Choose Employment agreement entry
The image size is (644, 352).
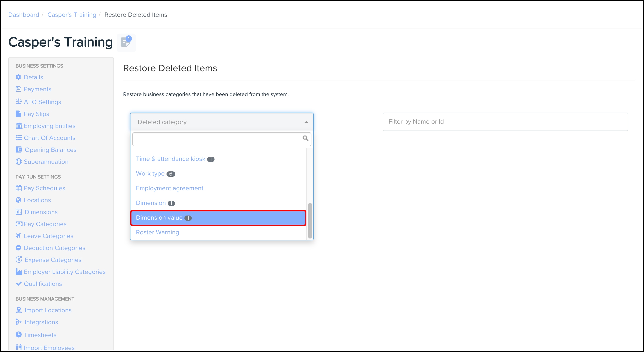tap(169, 188)
